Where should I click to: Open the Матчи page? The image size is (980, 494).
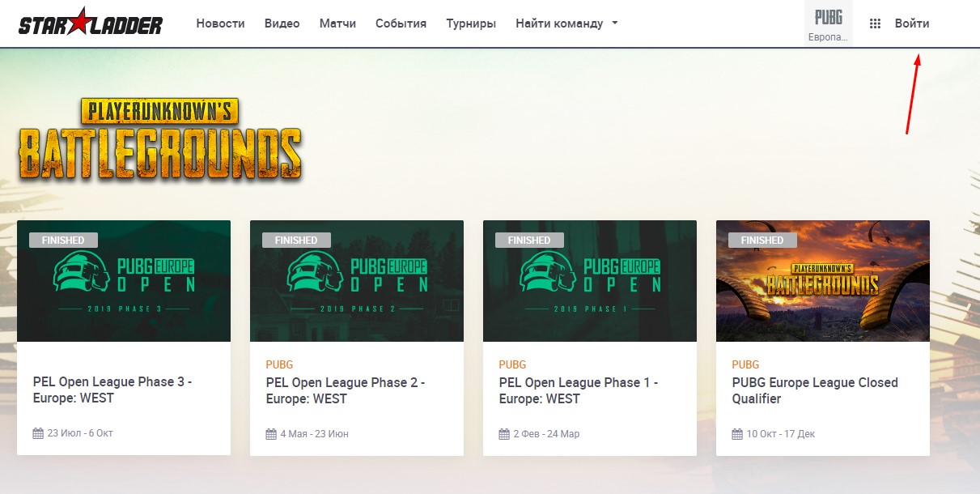(337, 23)
